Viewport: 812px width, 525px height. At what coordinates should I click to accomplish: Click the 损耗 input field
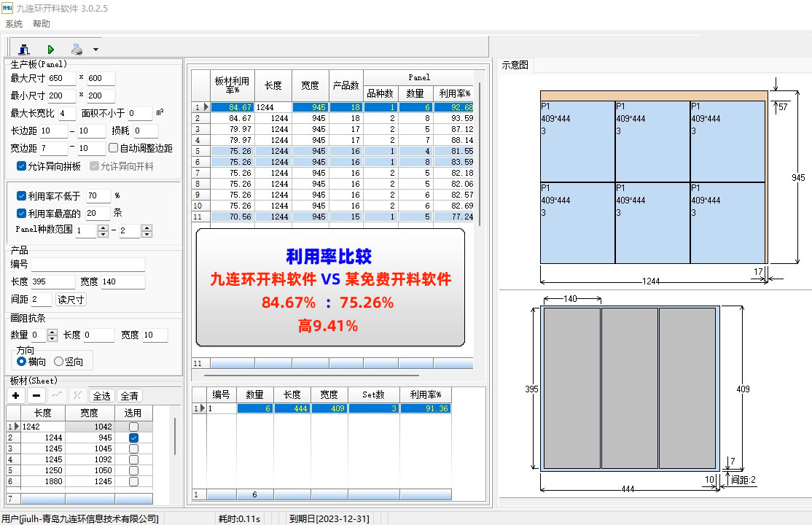pos(146,131)
